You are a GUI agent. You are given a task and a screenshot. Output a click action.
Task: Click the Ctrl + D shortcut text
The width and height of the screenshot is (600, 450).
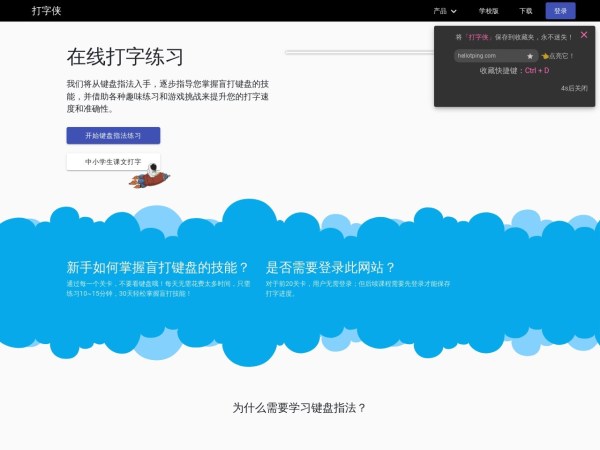pos(537,71)
